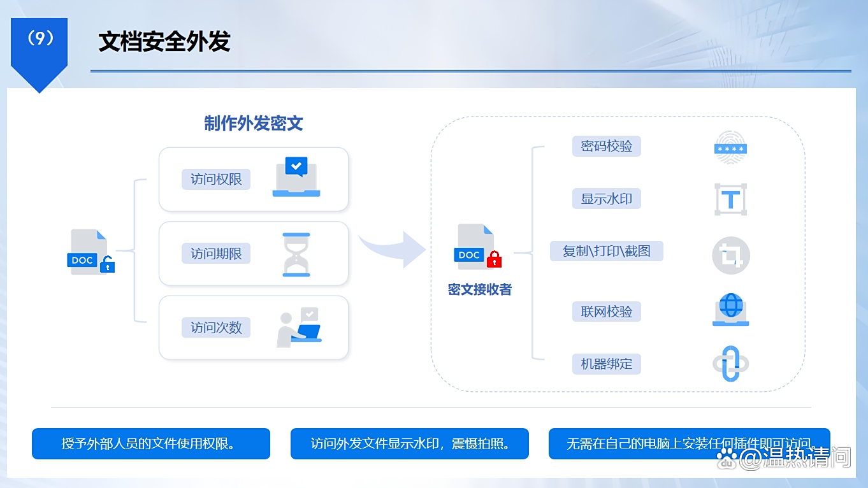868x488 pixels.
Task: Click the 授予外部人员的文件使用权限 button
Action: click(x=151, y=443)
